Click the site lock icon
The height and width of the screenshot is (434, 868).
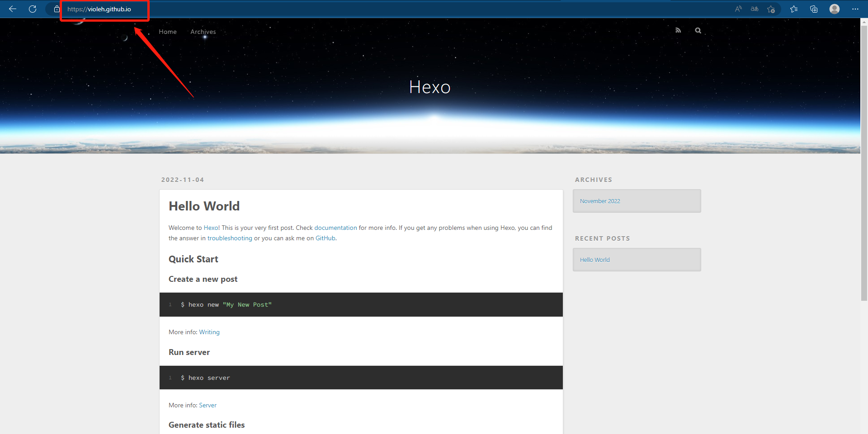click(x=57, y=9)
